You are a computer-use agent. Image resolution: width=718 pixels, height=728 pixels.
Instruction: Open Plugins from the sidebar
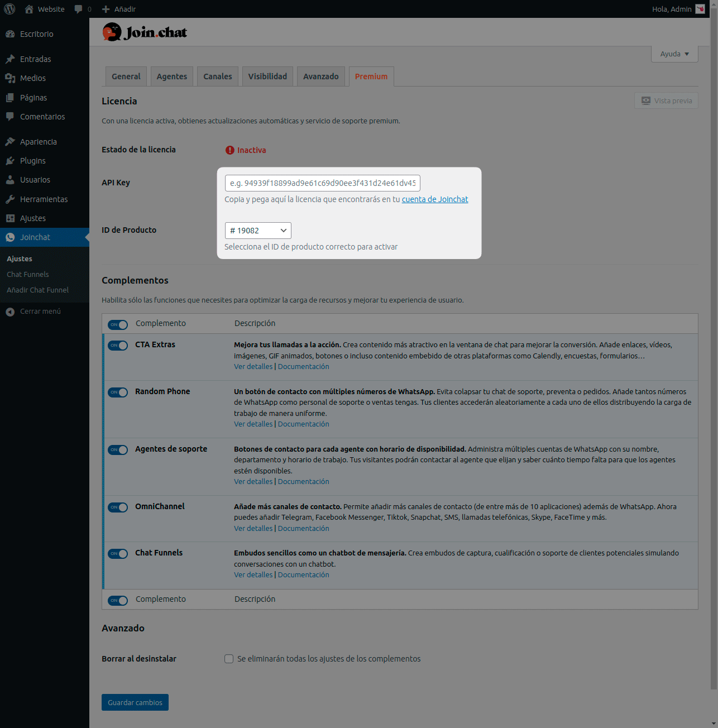click(32, 161)
